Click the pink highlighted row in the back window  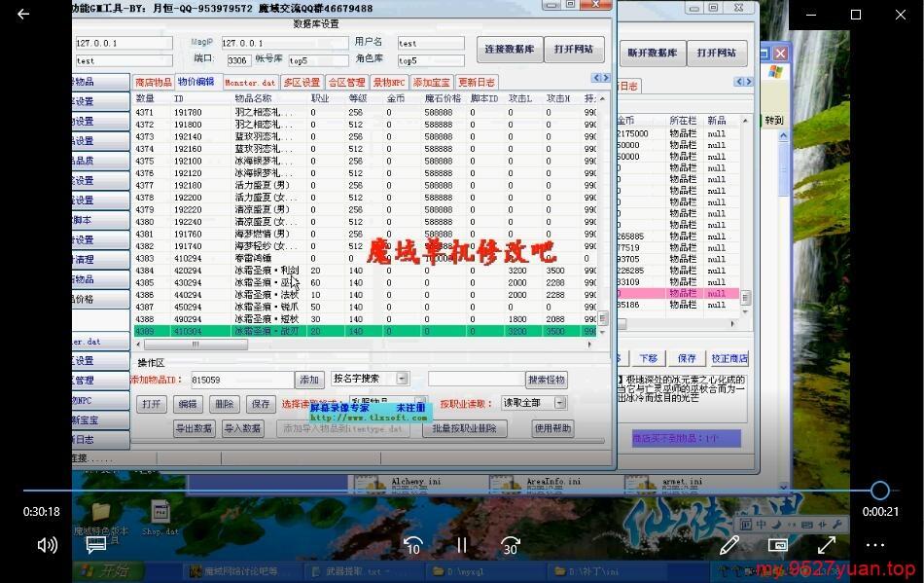tap(678, 293)
